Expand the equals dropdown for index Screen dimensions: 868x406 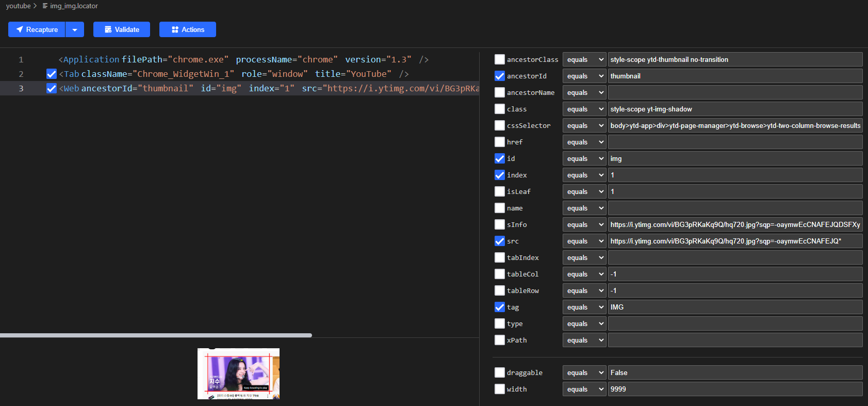pos(584,175)
